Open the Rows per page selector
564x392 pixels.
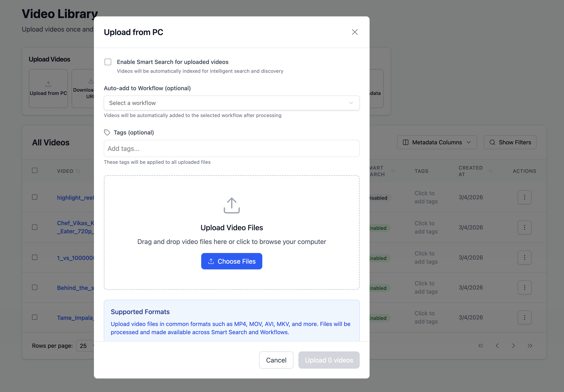coord(85,346)
